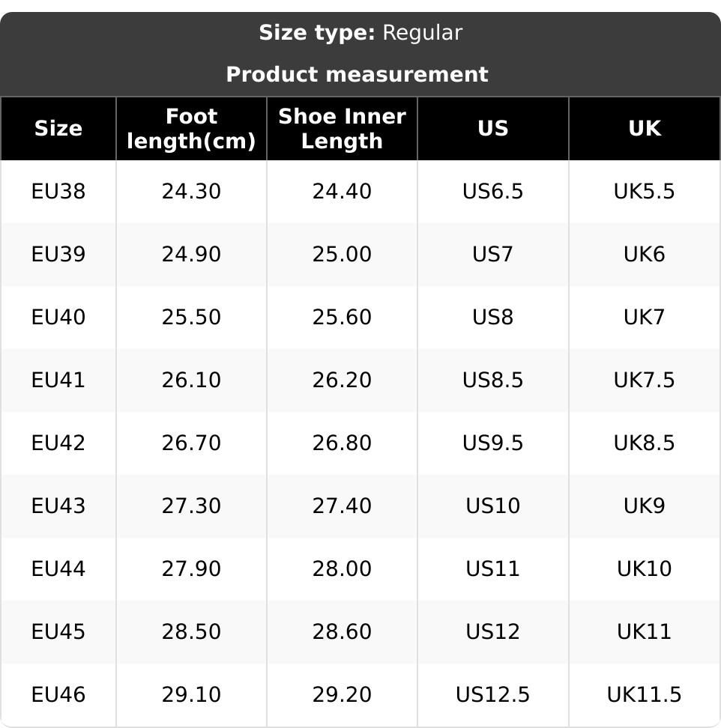Select the EU38 size cell
This screenshot has width=721, height=728.
[x=58, y=192]
